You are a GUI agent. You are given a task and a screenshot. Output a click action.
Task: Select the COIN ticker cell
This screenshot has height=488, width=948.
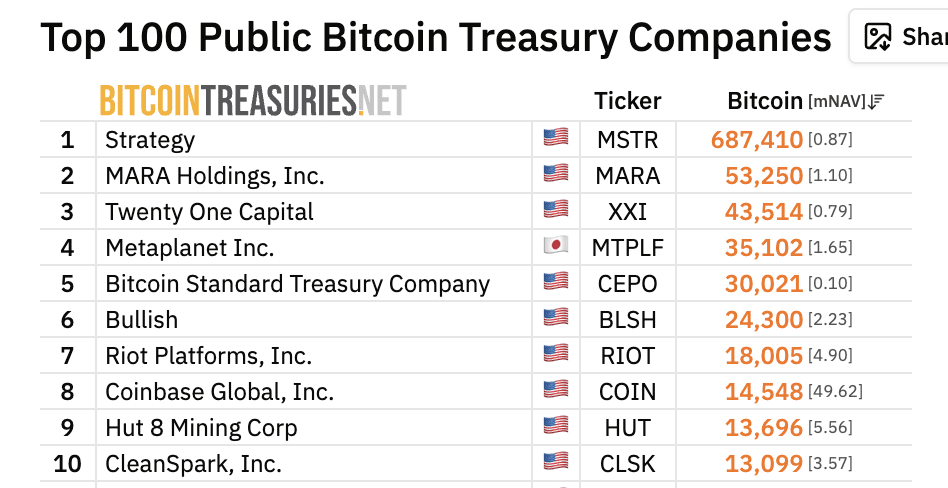tap(627, 392)
